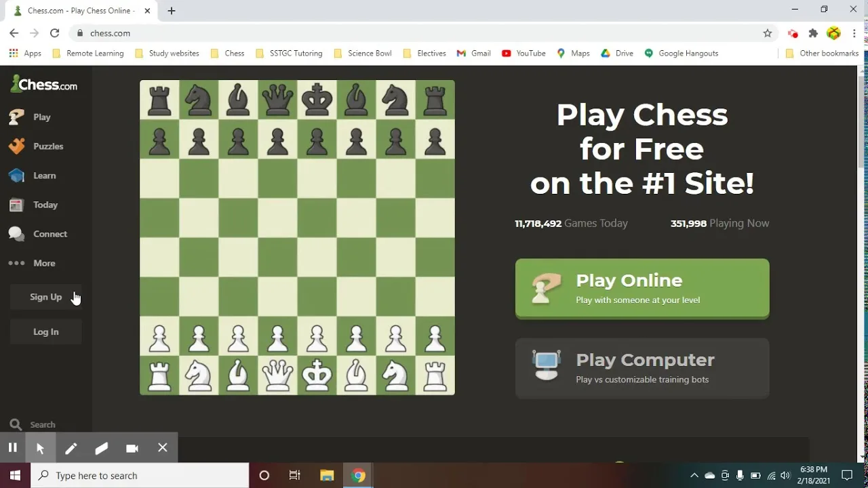Open the Extensions puzzle-piece icon

pyautogui.click(x=813, y=33)
